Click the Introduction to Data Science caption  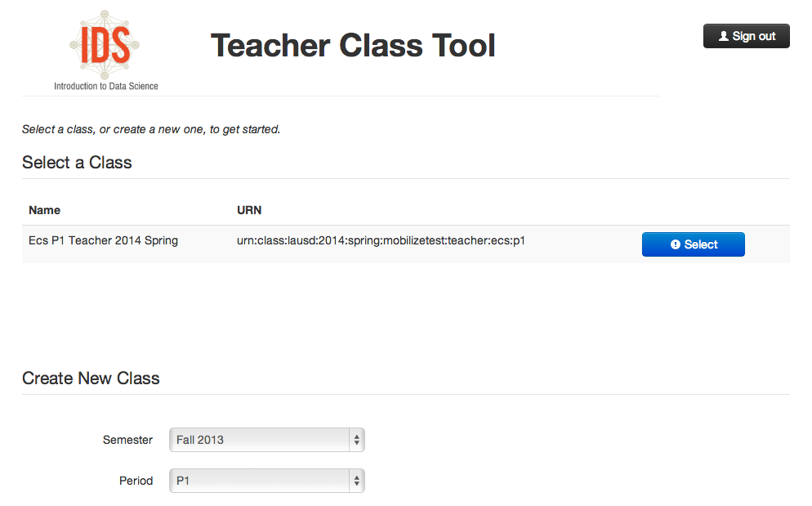click(106, 86)
